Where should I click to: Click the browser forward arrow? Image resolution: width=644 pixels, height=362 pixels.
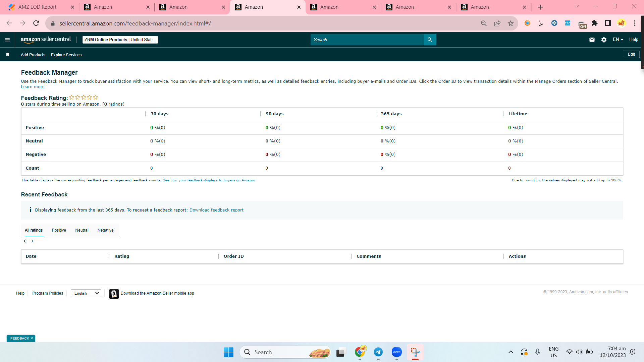[x=22, y=23]
